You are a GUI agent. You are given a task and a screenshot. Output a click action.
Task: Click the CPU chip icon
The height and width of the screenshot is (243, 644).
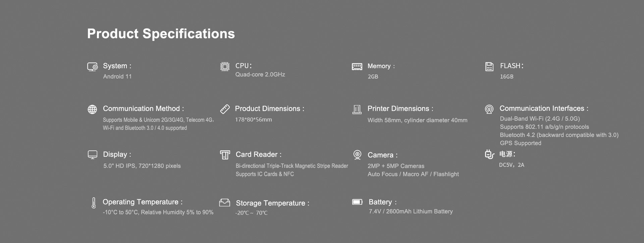coord(225,66)
